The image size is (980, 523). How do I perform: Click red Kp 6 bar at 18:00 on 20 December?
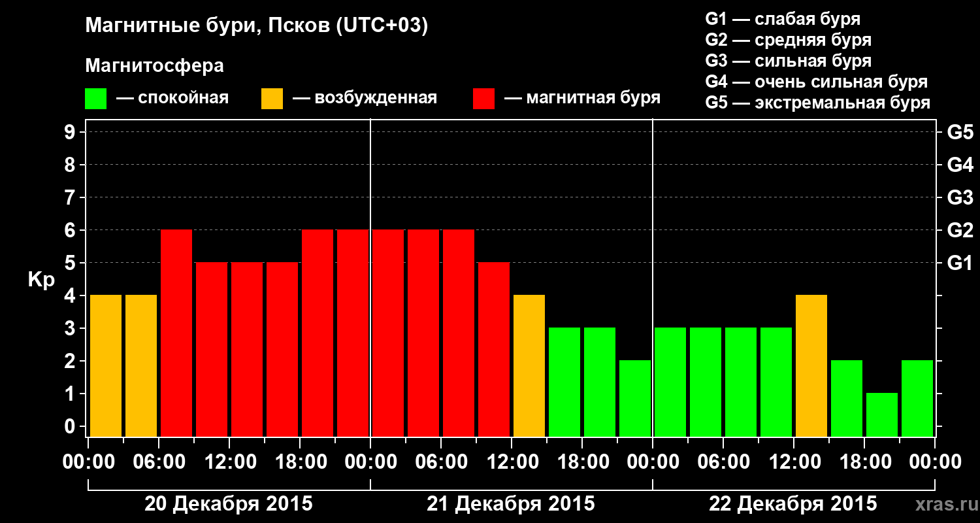coord(318,333)
